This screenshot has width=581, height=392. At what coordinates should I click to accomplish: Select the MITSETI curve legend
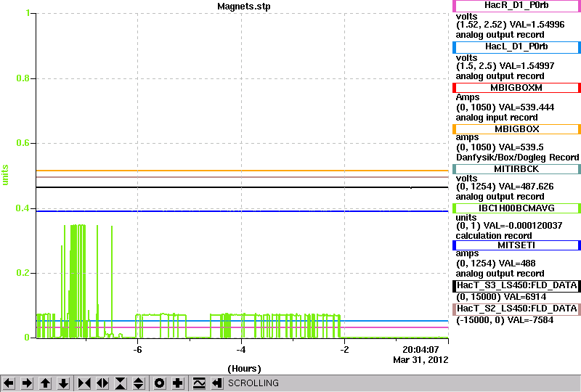(x=516, y=245)
